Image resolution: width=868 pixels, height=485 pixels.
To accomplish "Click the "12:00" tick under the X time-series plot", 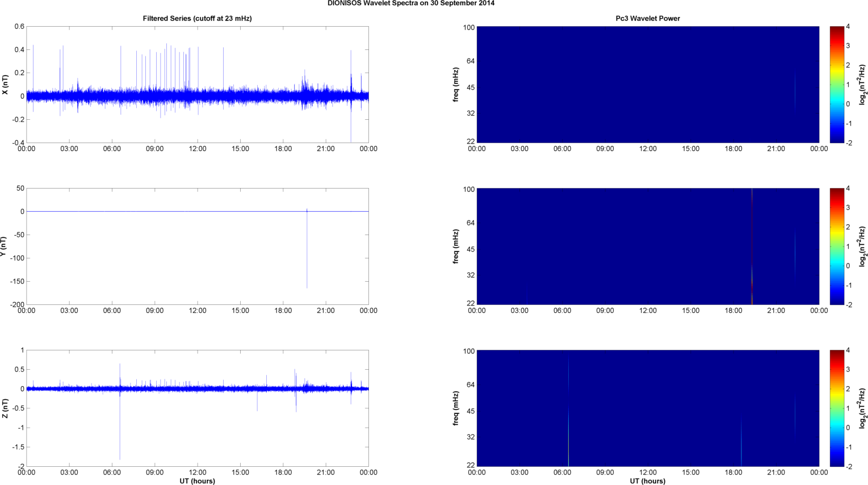I will [198, 149].
